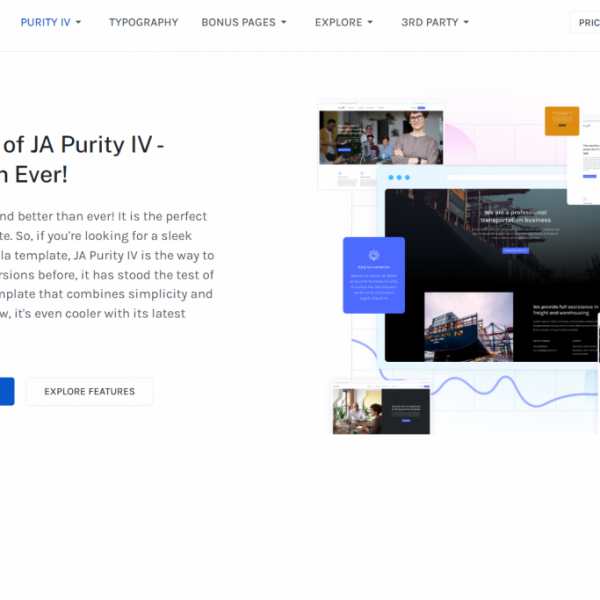Click the solid blue button beside EXPLORE FEATURES
Viewport: 600px width, 600px height.
click(7, 391)
